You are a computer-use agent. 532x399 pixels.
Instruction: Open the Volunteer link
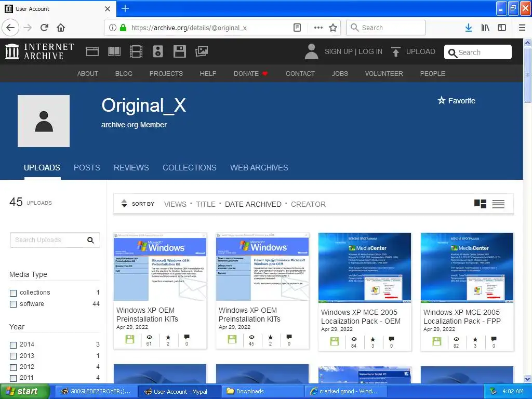pyautogui.click(x=384, y=74)
